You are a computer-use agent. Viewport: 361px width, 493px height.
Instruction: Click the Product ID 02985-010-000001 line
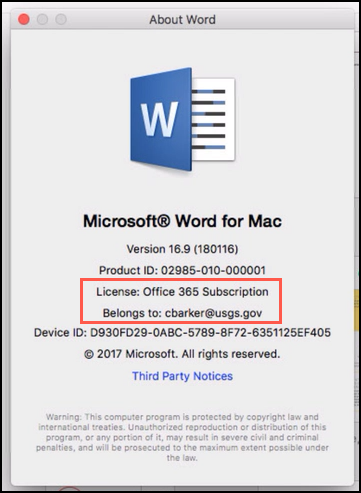[x=182, y=270]
